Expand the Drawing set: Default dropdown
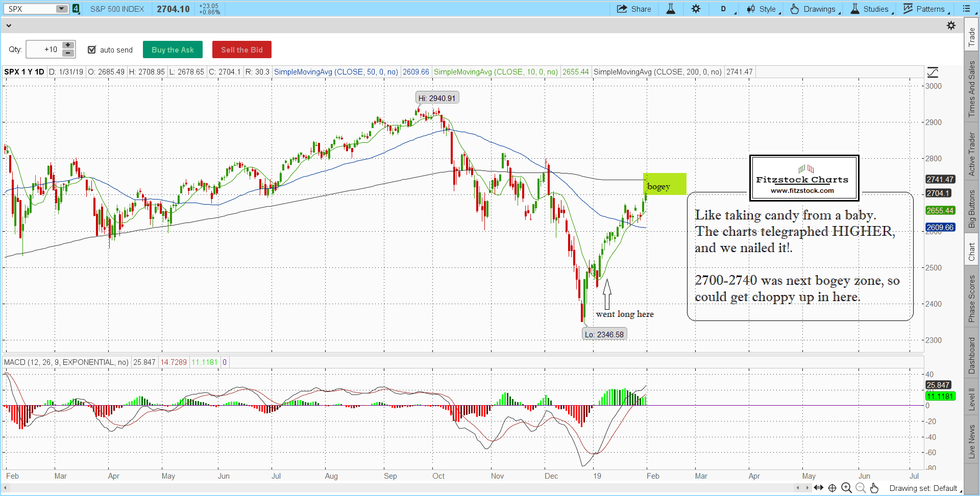This screenshot has width=980, height=496. tap(925, 488)
